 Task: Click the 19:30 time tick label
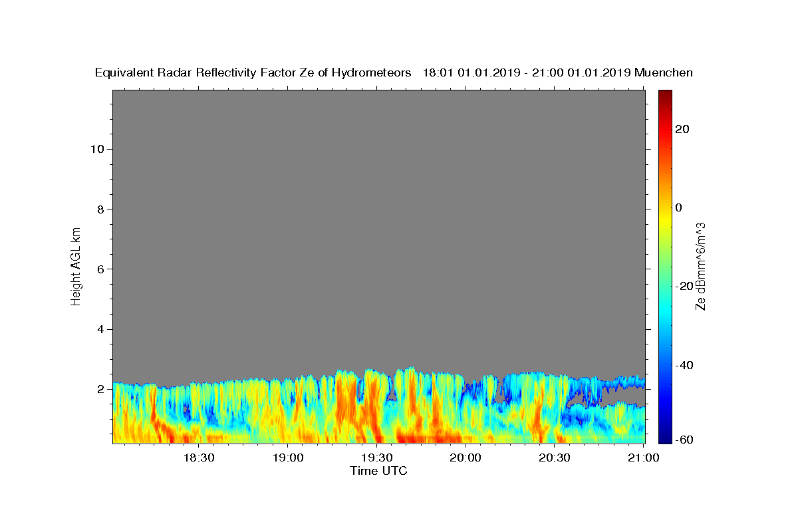pos(376,458)
